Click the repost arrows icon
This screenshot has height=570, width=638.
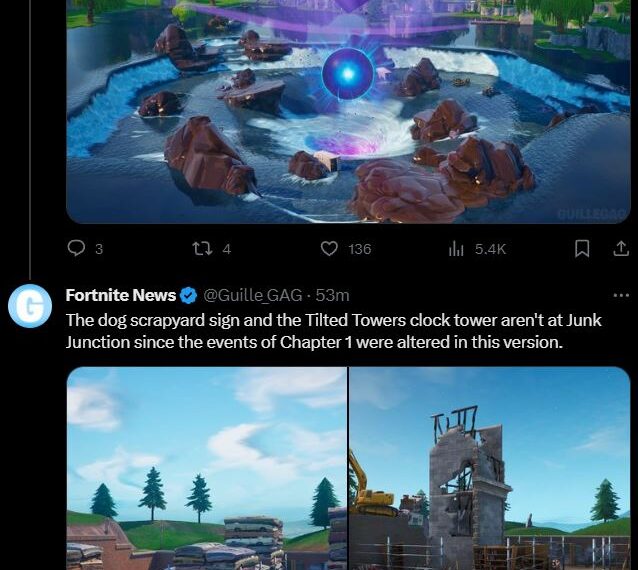202,249
